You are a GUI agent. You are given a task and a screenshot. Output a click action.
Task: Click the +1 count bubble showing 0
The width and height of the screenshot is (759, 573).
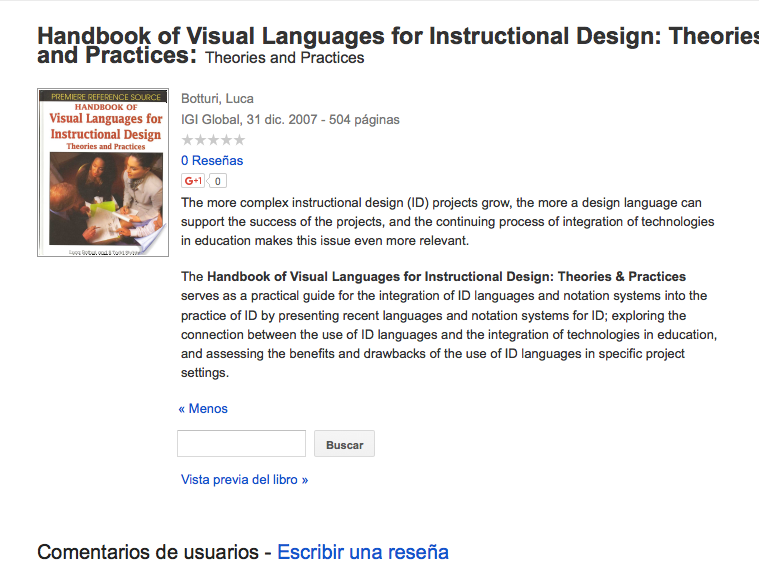[217, 181]
